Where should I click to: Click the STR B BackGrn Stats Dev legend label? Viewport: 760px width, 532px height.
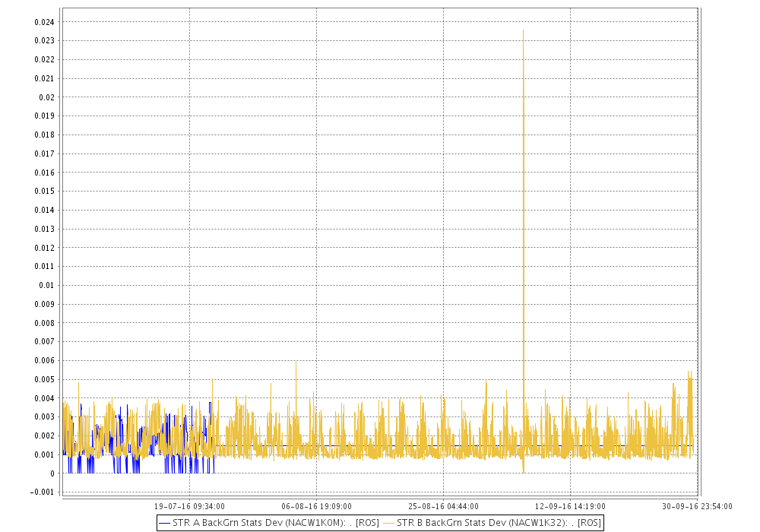pyautogui.click(x=499, y=523)
